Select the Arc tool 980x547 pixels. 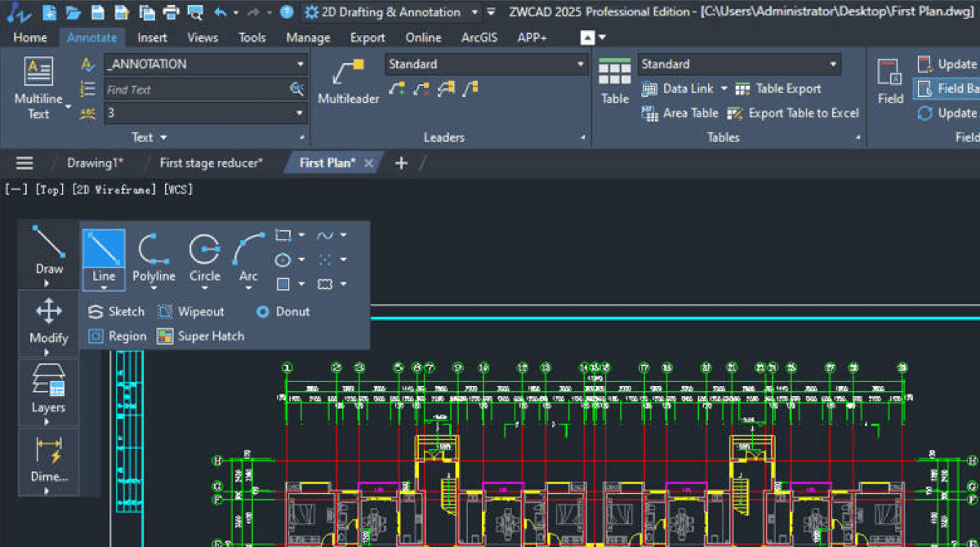tap(249, 259)
